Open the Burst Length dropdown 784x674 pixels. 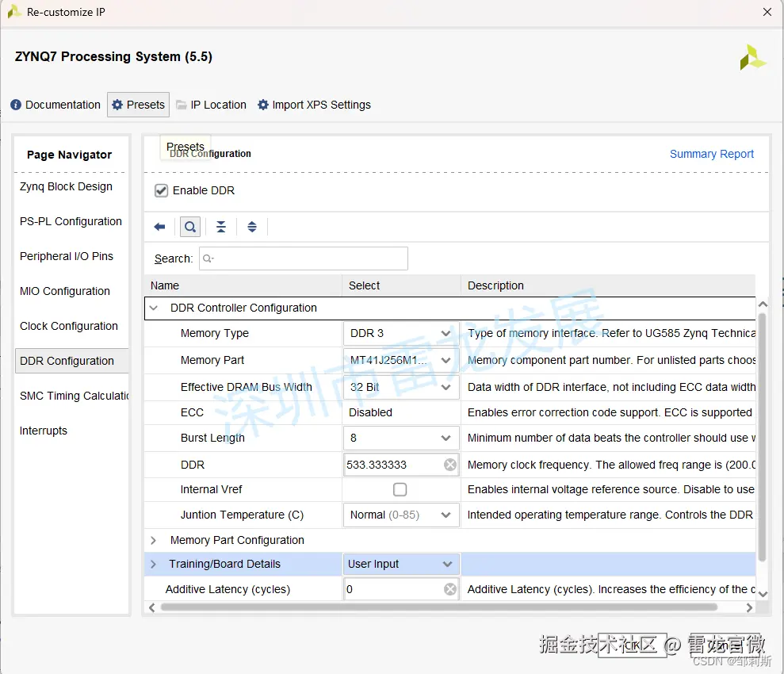[401, 438]
